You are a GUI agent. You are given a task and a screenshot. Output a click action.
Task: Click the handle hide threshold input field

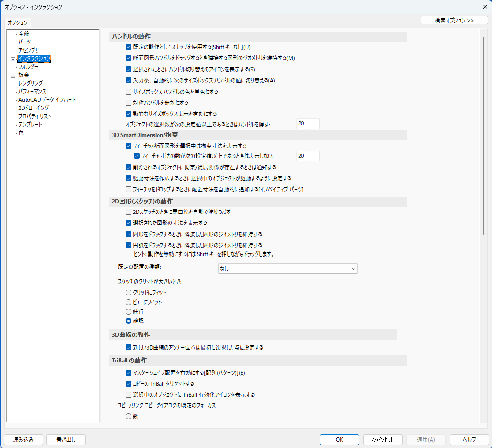308,123
